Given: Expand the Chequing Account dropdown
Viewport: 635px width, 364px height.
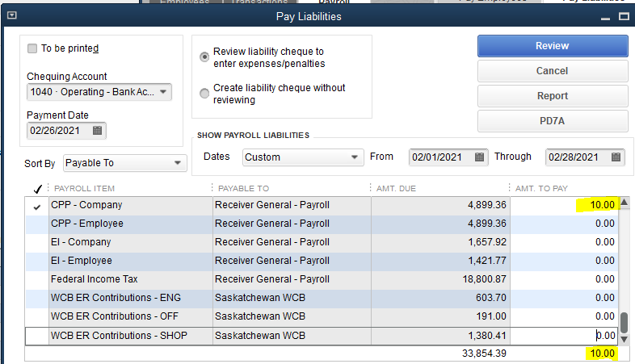Looking at the screenshot, I should [164, 92].
